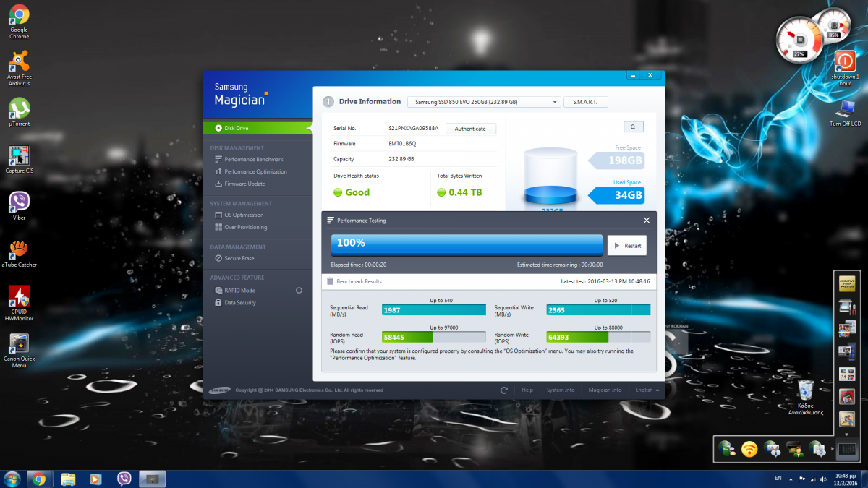The height and width of the screenshot is (488, 868).
Task: Open the Canon Quick Menu main grid button
Action: tap(846, 450)
